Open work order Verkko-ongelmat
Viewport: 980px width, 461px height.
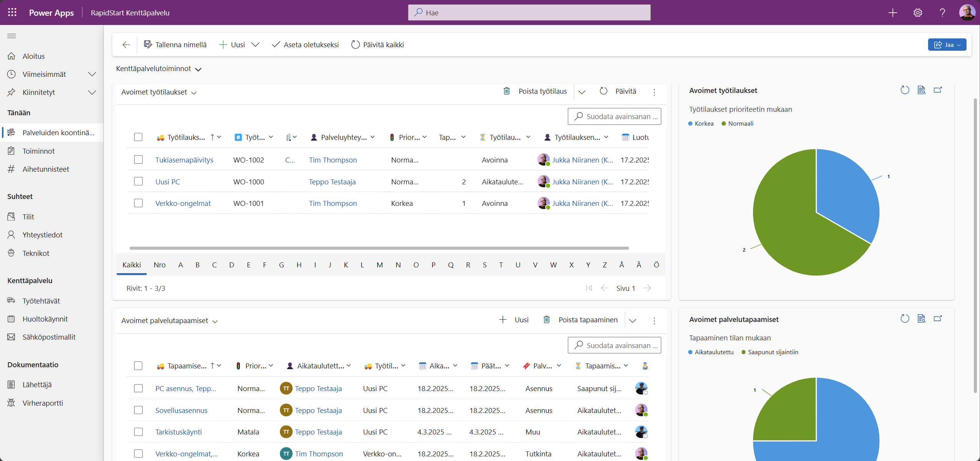pos(183,203)
